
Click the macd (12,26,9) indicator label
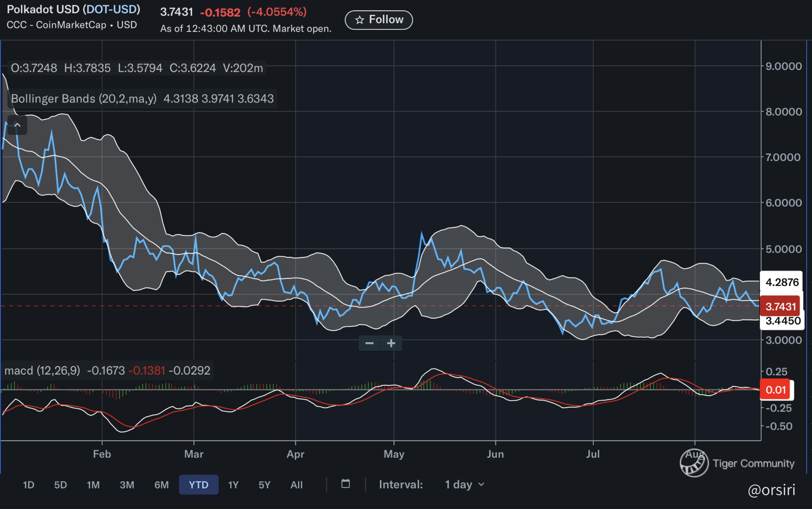tap(42, 371)
